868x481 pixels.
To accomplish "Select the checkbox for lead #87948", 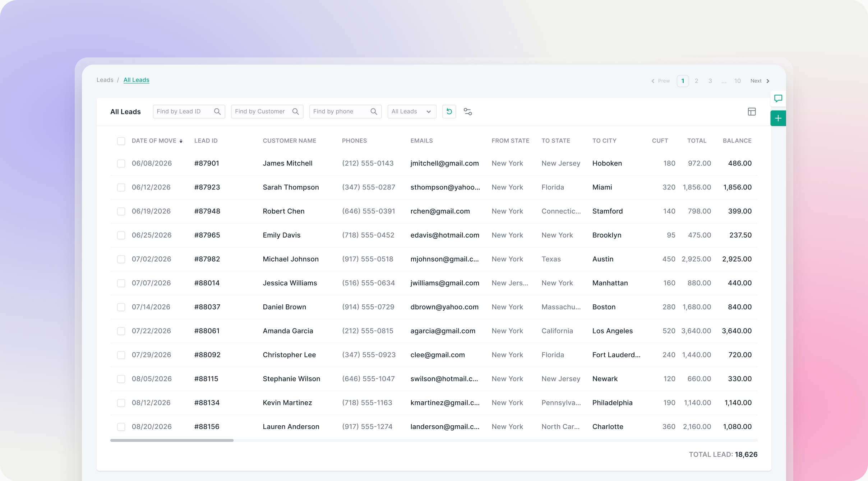I will point(121,211).
